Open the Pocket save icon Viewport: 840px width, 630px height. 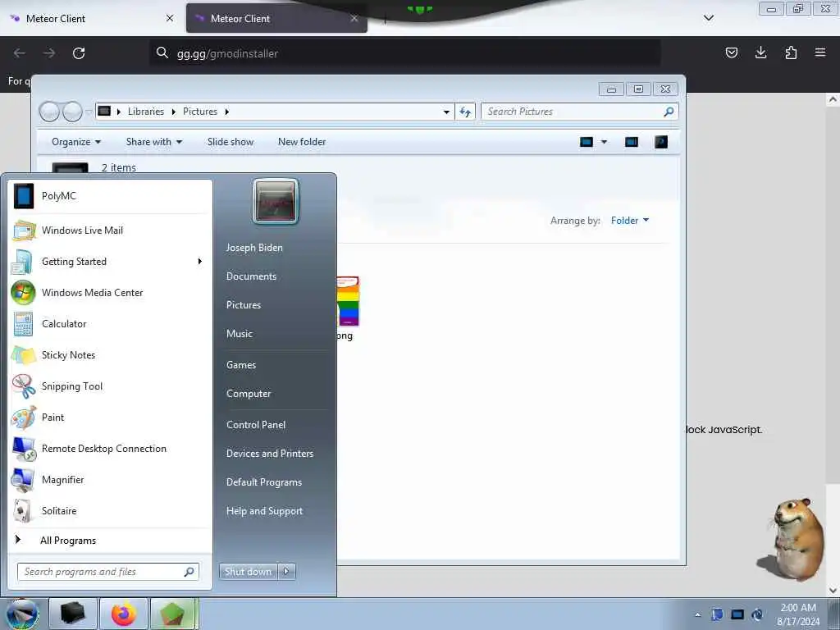[x=731, y=52]
